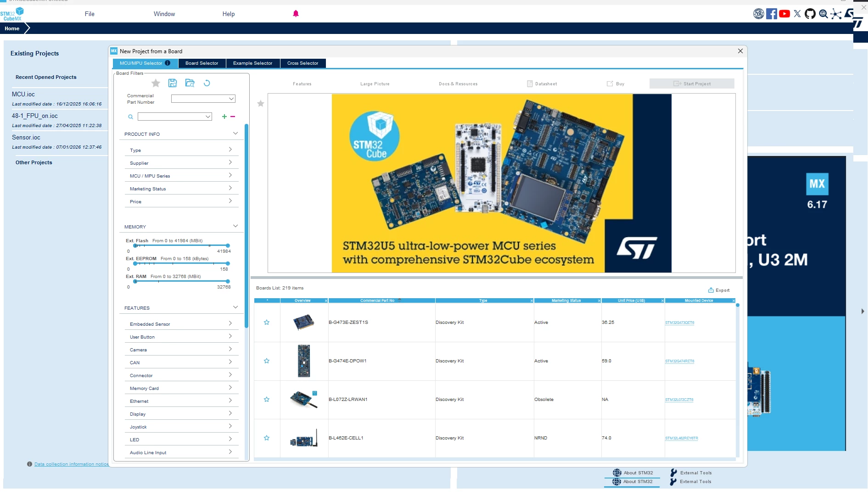Viewport: 868px width, 495px height.
Task: Click the STM32CubeMX logo
Action: (x=12, y=14)
